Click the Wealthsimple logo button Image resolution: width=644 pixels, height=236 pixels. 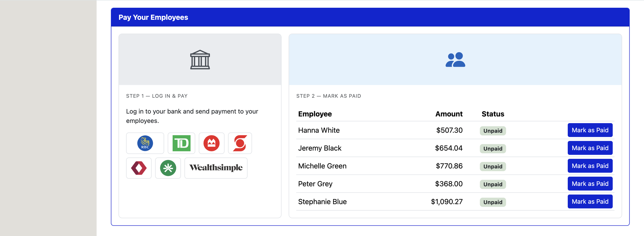pos(216,168)
